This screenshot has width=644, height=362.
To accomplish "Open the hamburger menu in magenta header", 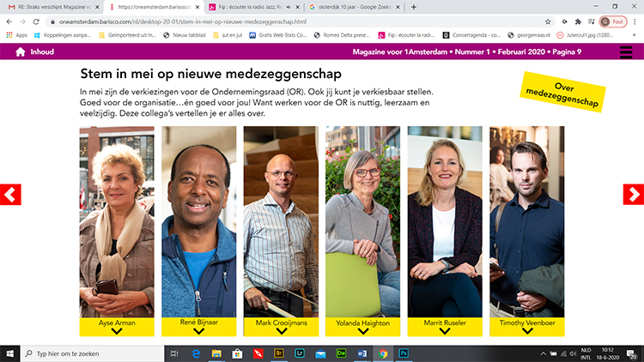I will tap(625, 52).
